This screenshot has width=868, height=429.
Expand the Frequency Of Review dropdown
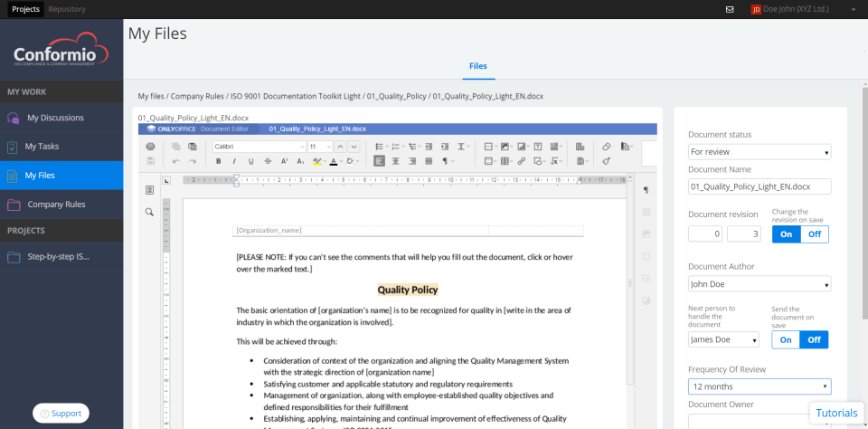pos(759,386)
